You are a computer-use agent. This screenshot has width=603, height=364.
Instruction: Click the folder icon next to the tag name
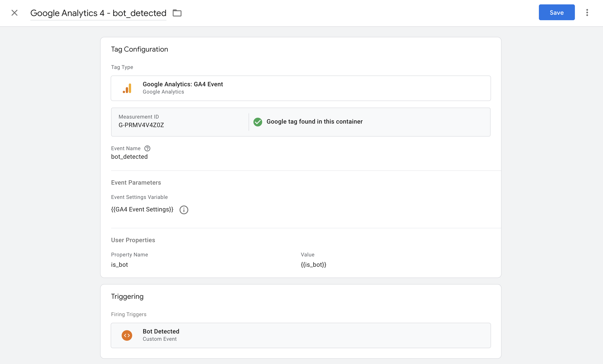tap(177, 13)
